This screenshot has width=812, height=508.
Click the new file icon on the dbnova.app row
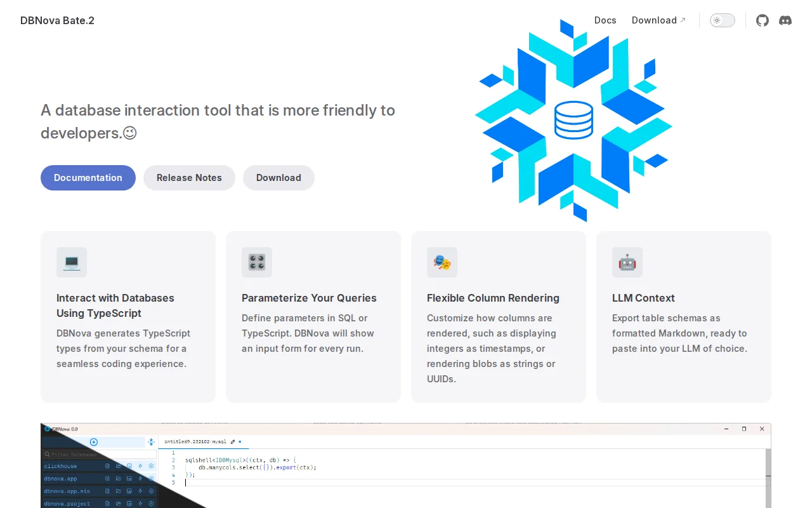click(107, 479)
